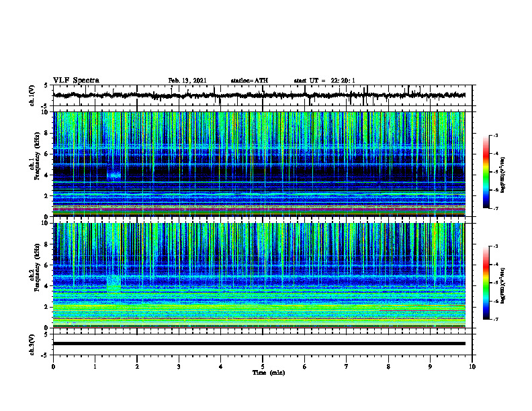Click the 'VLF Spectra' title text
This screenshot has height=411, width=532.
(76, 81)
